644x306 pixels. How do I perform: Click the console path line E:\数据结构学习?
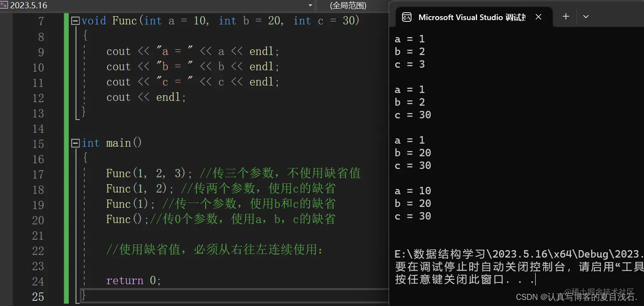pos(519,254)
